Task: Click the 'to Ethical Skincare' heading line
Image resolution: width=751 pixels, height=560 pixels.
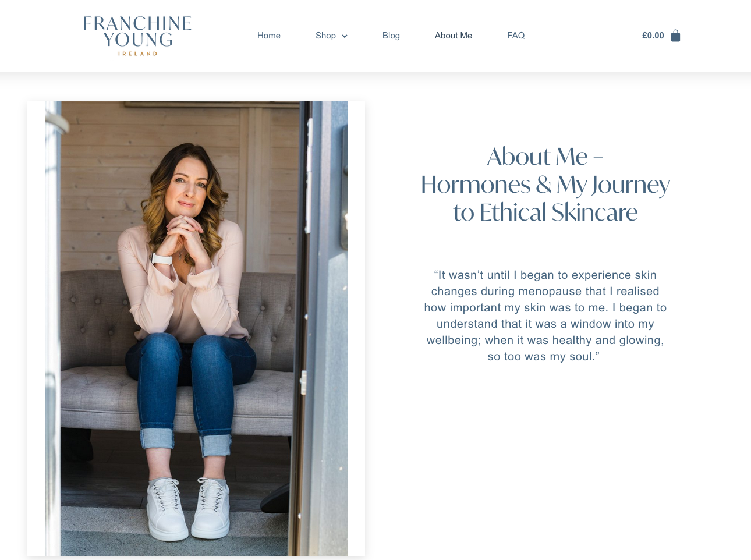Action: click(545, 212)
